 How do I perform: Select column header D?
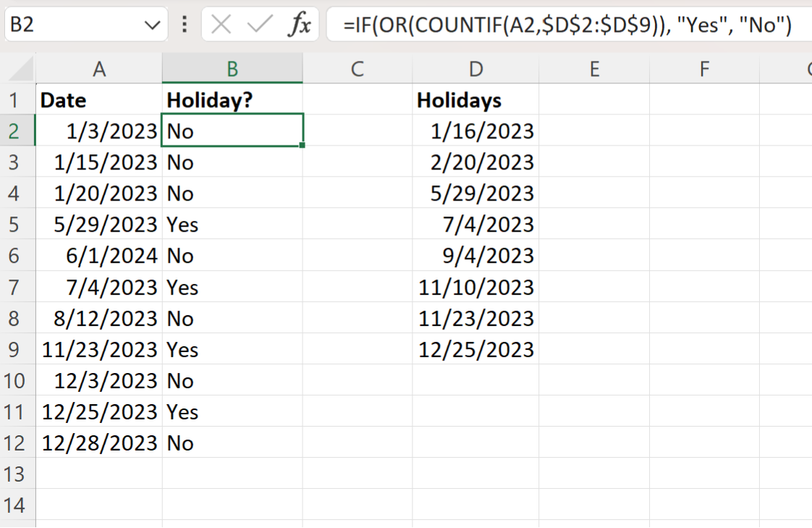[x=475, y=69]
